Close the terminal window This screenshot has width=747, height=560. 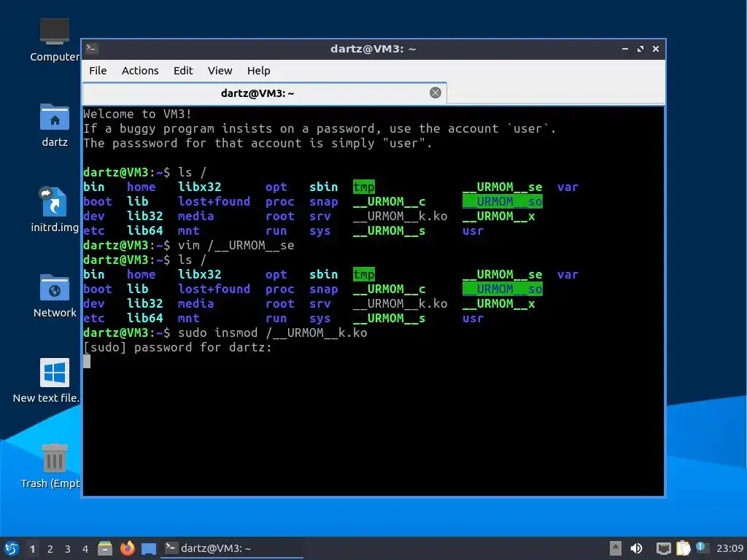point(656,49)
